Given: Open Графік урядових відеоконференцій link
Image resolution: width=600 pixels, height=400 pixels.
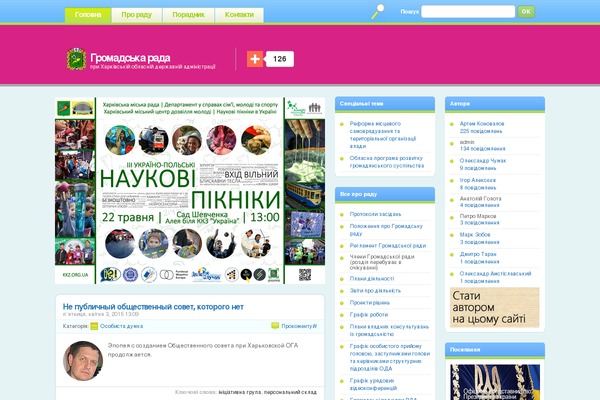Looking at the screenshot, I should (373, 384).
